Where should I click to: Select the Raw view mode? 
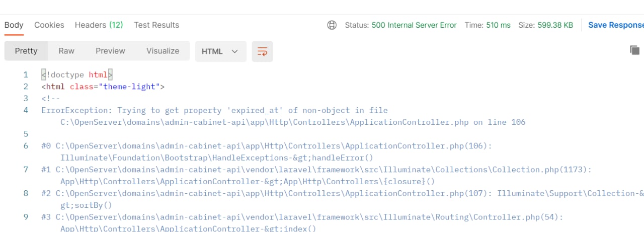tap(66, 51)
